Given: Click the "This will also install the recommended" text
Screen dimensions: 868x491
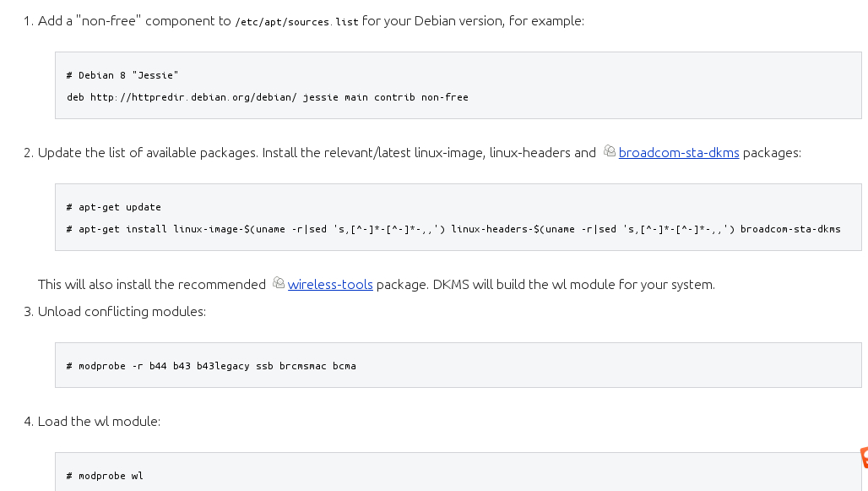Looking at the screenshot, I should 152,285.
